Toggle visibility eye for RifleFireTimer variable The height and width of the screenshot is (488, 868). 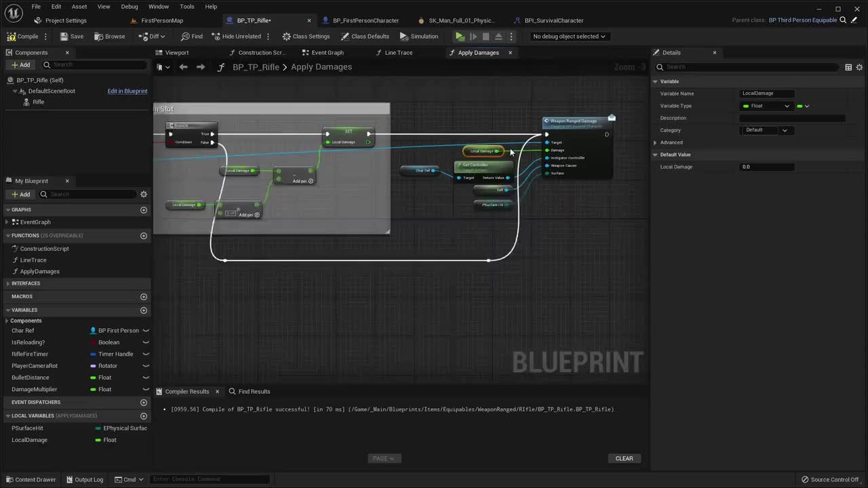click(x=146, y=354)
